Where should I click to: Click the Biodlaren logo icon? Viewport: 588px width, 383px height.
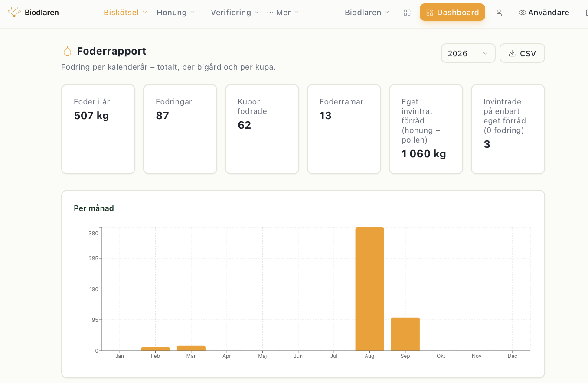[x=14, y=12]
